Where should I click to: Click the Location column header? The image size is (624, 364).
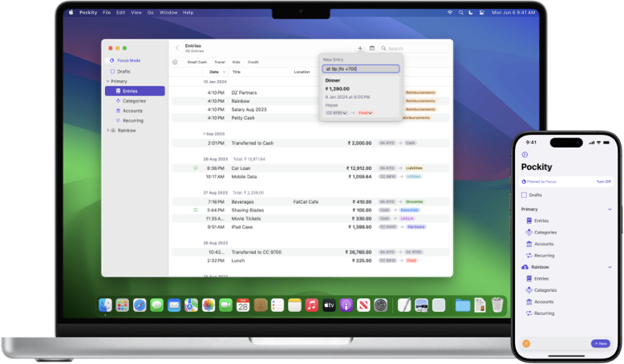click(x=302, y=72)
